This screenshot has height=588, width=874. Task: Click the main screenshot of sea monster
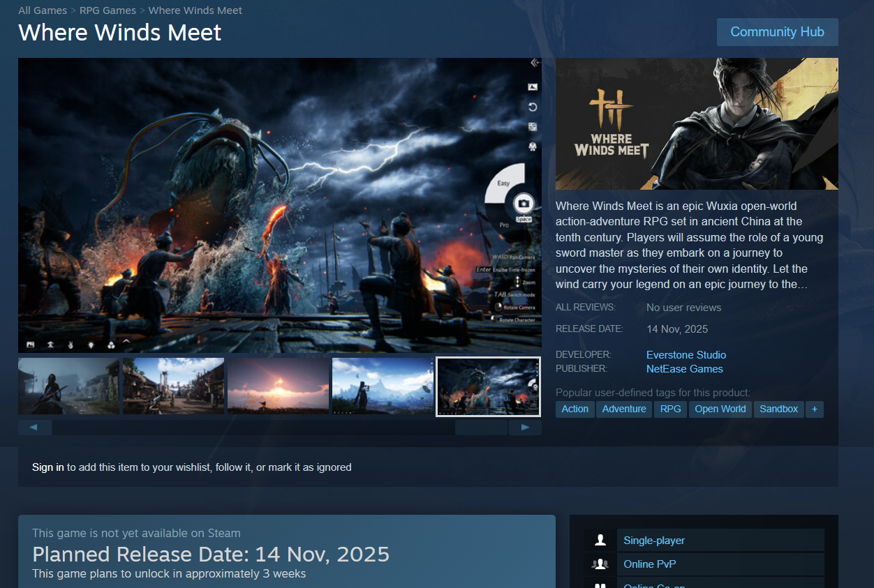point(279,205)
